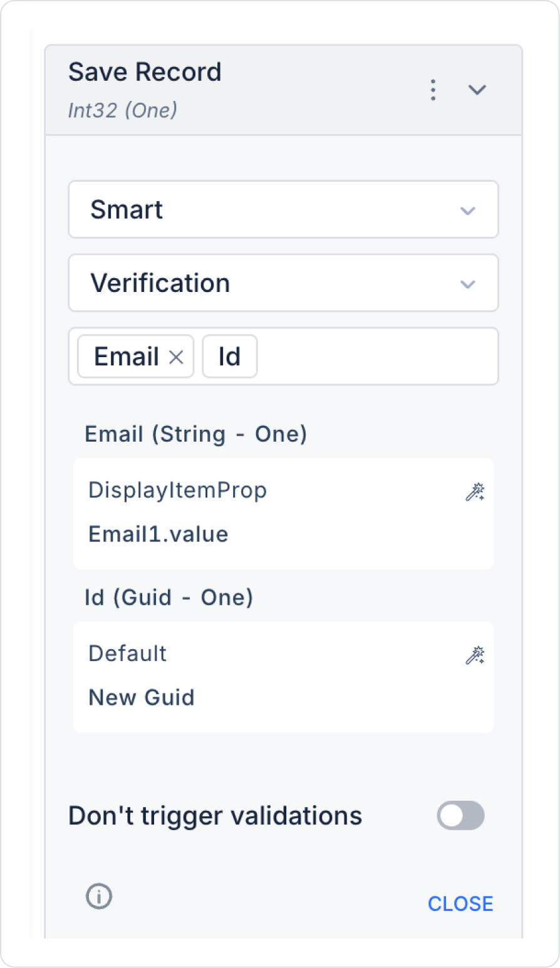
Task: Click the magic wand icon for Id value
Action: click(475, 655)
